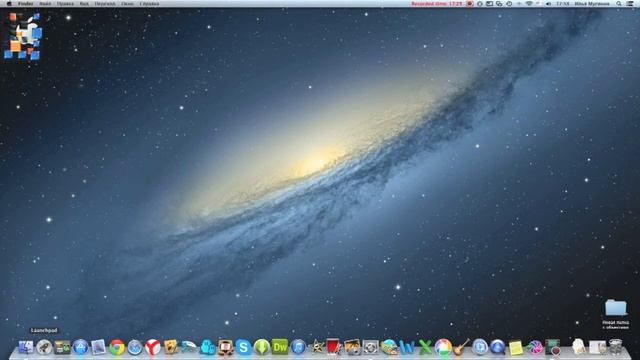The height and width of the screenshot is (360, 640).
Task: Open the Skype app in dock
Action: tap(243, 347)
